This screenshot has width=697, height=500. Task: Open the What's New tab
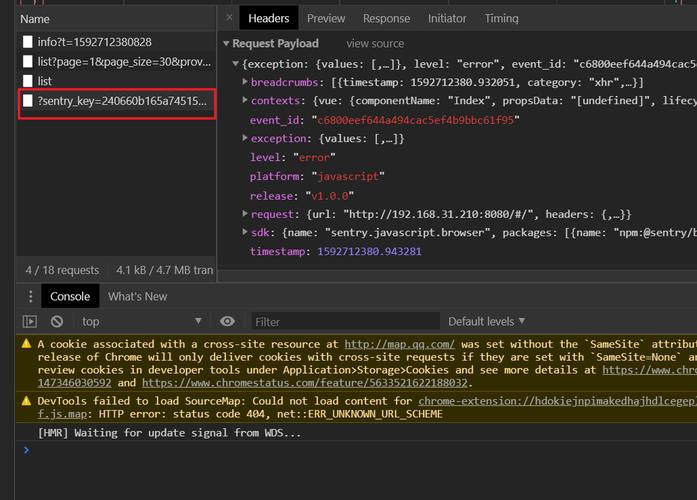[x=137, y=296]
